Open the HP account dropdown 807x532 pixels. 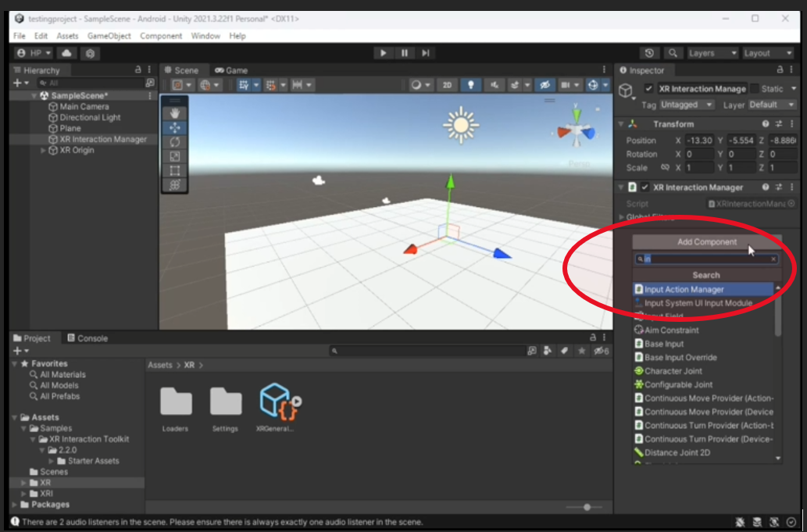coord(34,53)
